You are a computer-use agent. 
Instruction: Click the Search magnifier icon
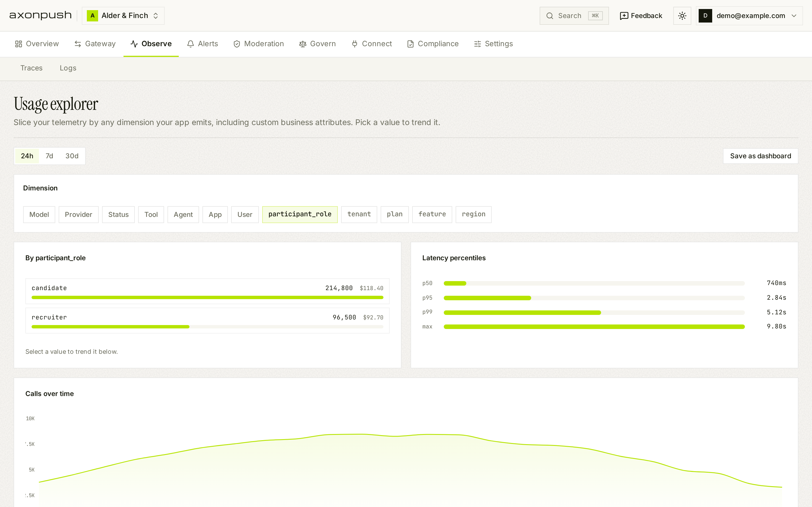coord(550,16)
